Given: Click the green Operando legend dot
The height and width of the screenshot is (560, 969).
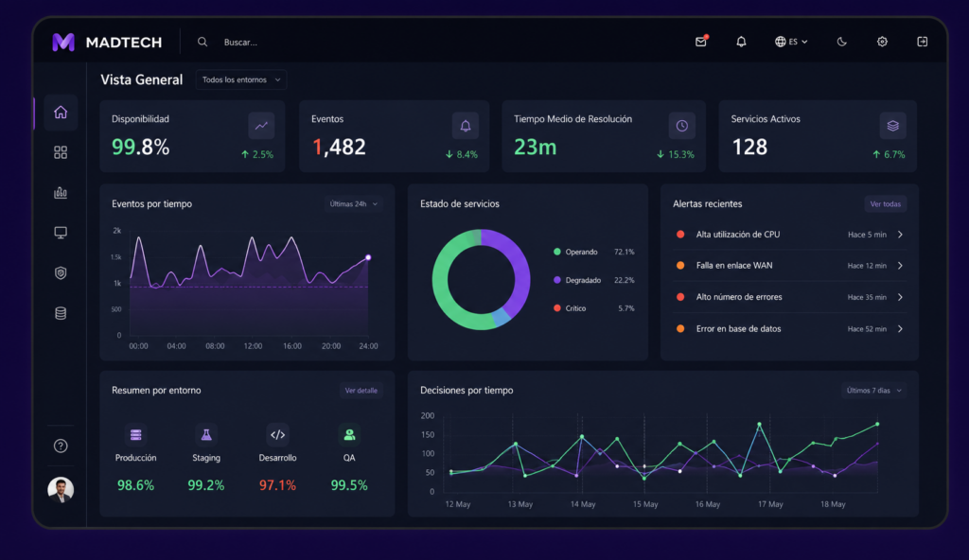Looking at the screenshot, I should point(556,252).
